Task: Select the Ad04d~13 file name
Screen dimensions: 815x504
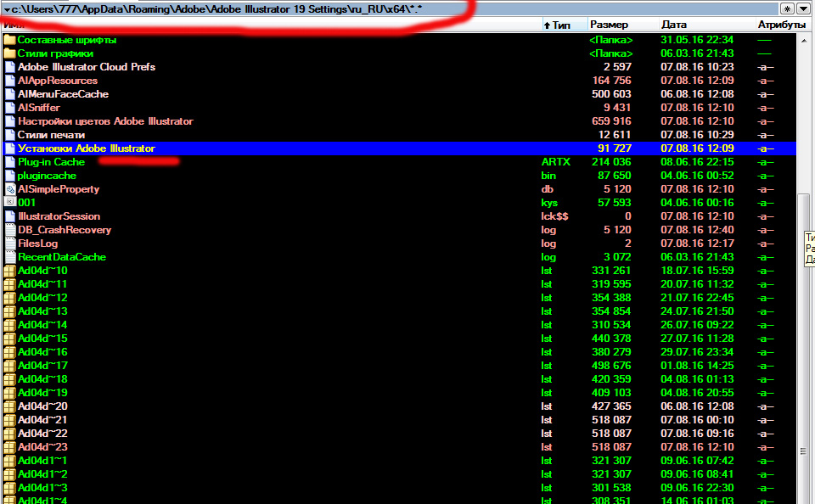Action: tap(42, 311)
